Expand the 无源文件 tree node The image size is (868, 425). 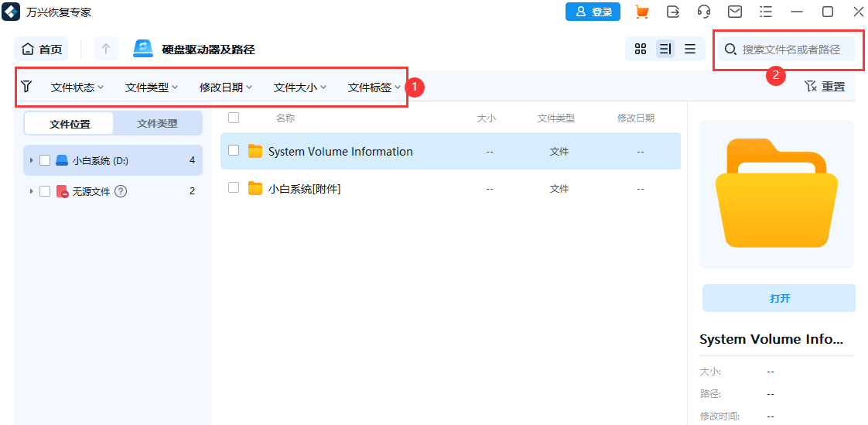click(x=31, y=191)
